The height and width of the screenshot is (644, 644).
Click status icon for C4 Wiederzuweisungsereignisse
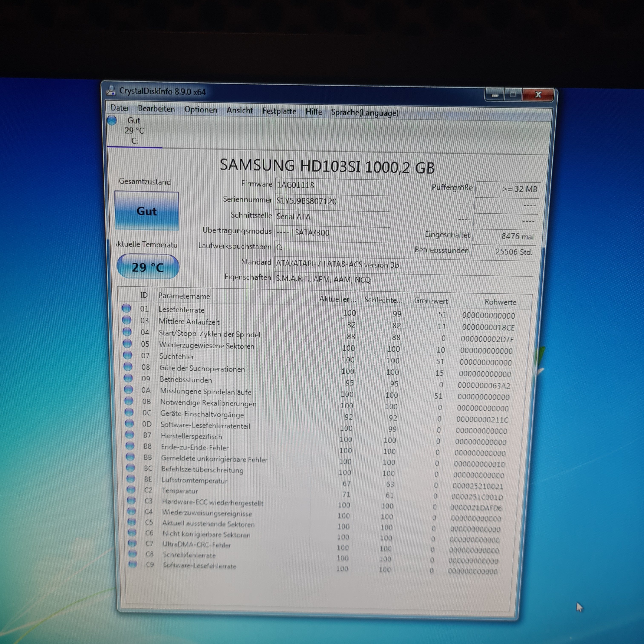pos(132,511)
